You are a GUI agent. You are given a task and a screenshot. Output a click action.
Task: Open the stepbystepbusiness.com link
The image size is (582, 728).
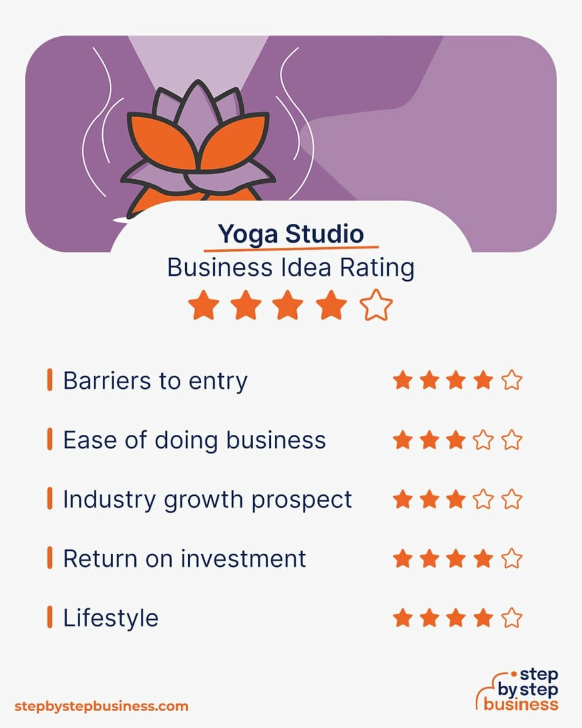pyautogui.click(x=101, y=707)
